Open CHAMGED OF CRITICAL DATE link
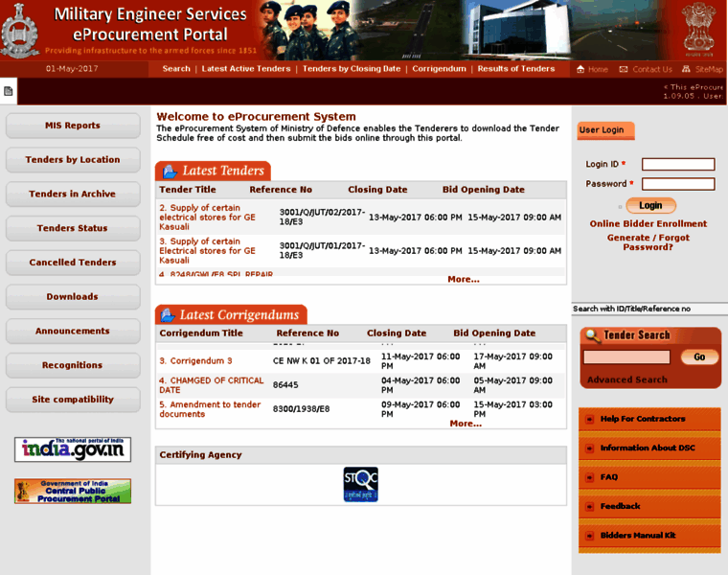The image size is (728, 575). point(212,385)
